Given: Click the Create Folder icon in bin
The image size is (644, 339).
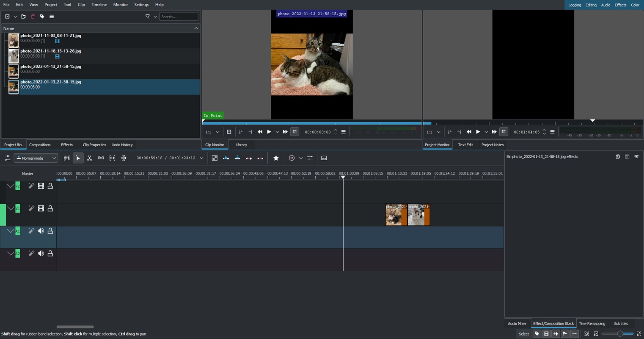Looking at the screenshot, I should [x=23, y=17].
